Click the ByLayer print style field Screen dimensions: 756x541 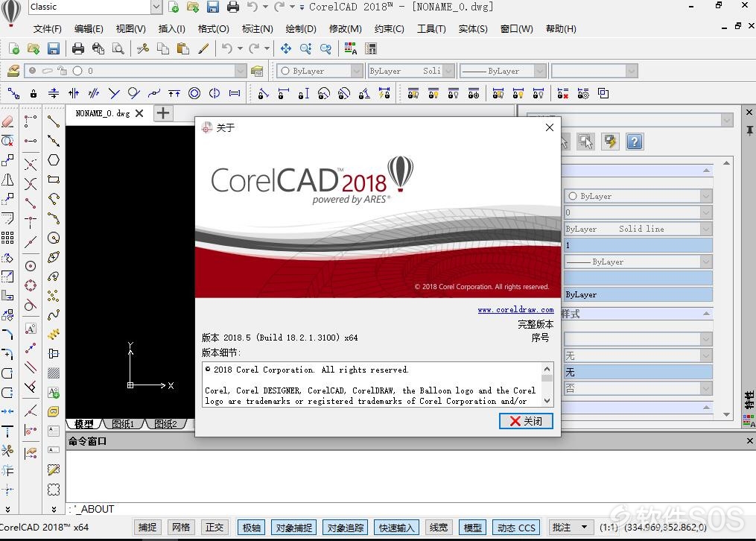click(638, 294)
